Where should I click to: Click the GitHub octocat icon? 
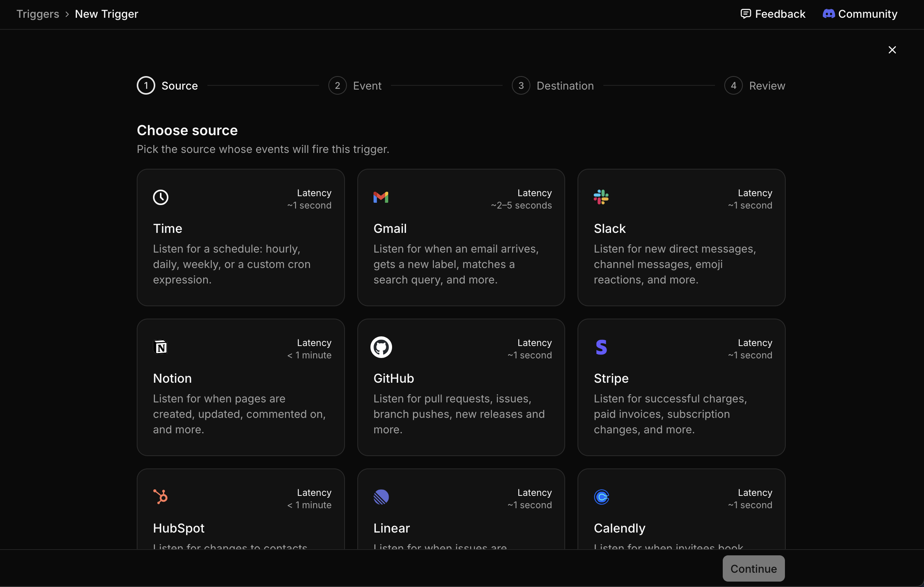click(381, 347)
